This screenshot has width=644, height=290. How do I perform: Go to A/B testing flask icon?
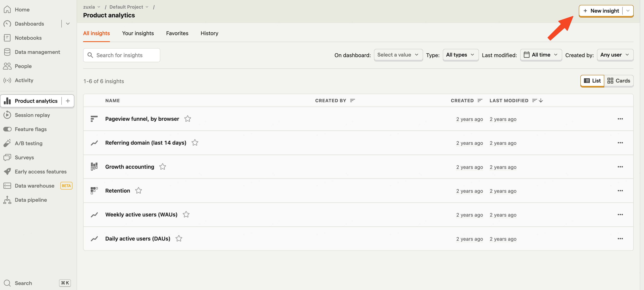pos(7,143)
